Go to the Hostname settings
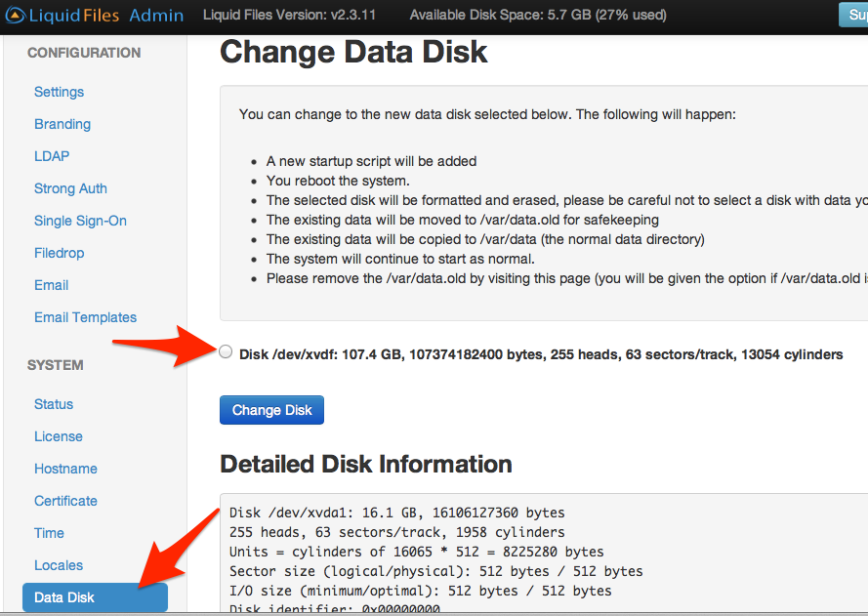This screenshot has width=868, height=616. pos(65,469)
